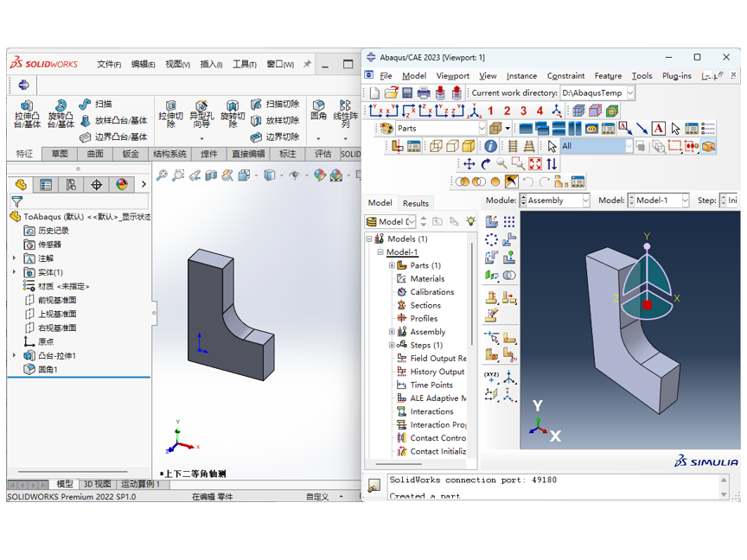Open the work directory dropdown
The height and width of the screenshot is (560, 747).
pyautogui.click(x=630, y=92)
